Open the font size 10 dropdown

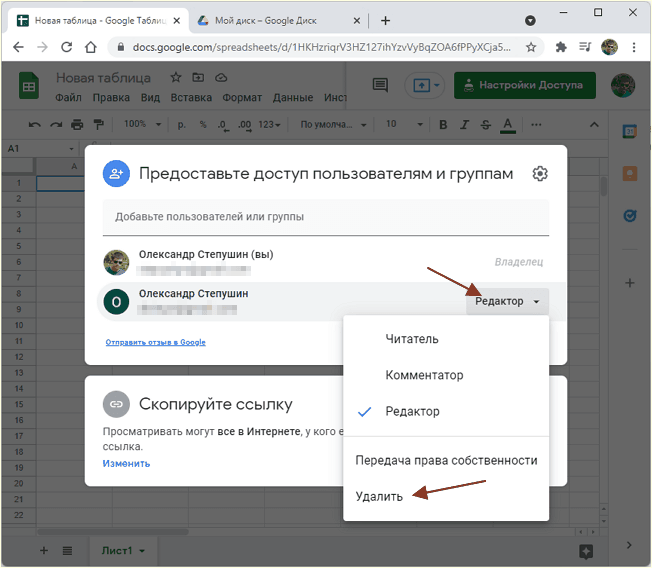[x=404, y=124]
